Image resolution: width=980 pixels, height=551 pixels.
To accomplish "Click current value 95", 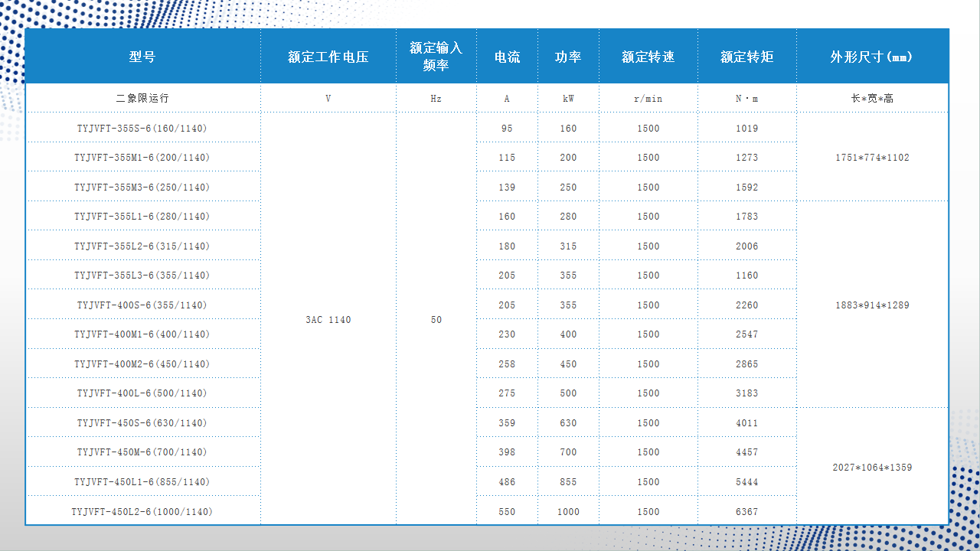I will (507, 129).
